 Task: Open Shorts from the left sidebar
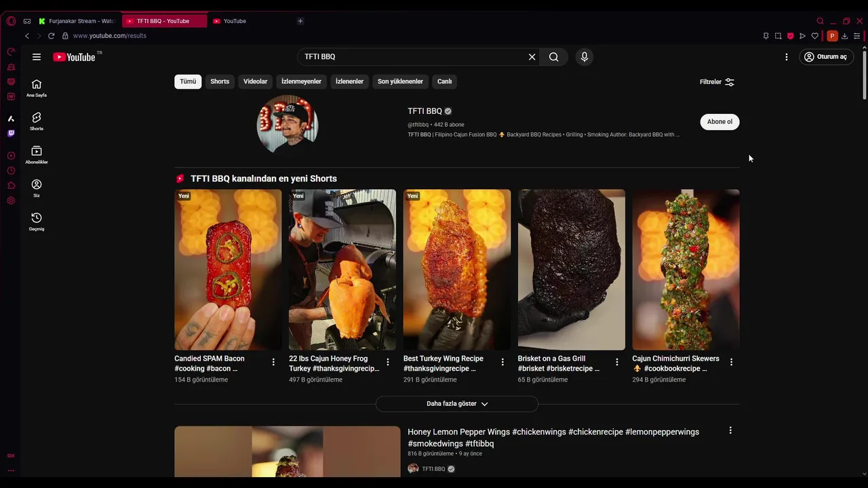click(37, 121)
